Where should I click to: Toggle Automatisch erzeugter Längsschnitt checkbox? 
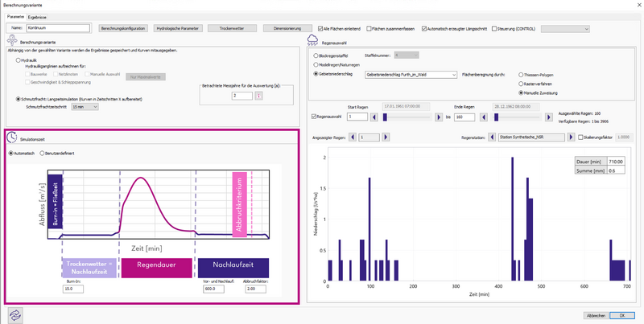(424, 29)
